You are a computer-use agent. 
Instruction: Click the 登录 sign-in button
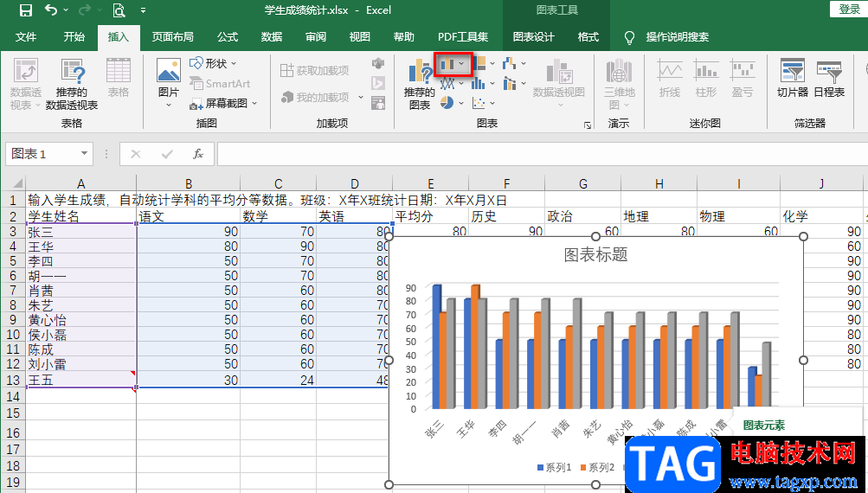pos(849,10)
